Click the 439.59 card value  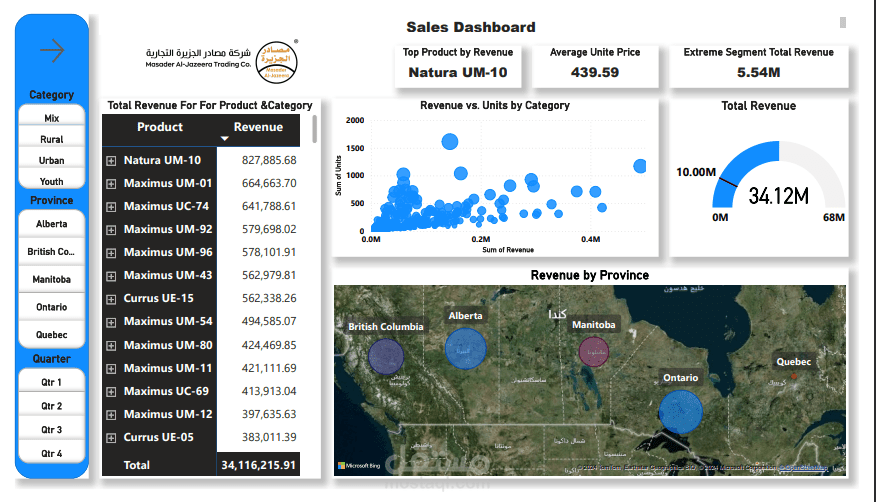[x=595, y=72]
